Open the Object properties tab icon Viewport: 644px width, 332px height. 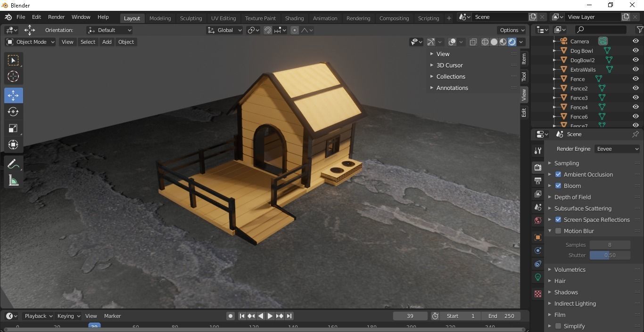[537, 237]
